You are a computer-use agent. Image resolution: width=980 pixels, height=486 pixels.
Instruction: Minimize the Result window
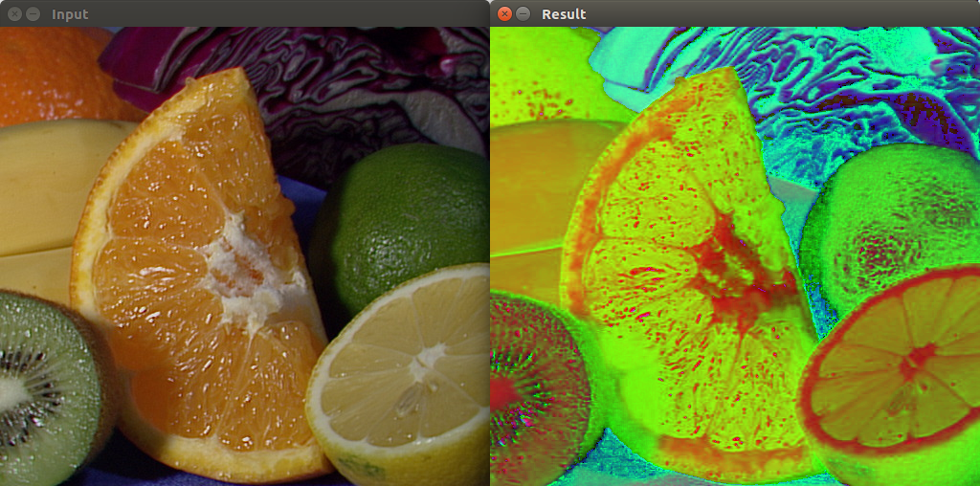coord(523,13)
